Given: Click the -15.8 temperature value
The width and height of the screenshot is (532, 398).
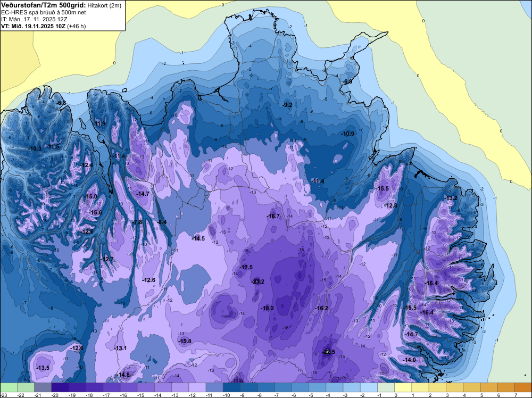Looking at the screenshot, I should point(185,341).
